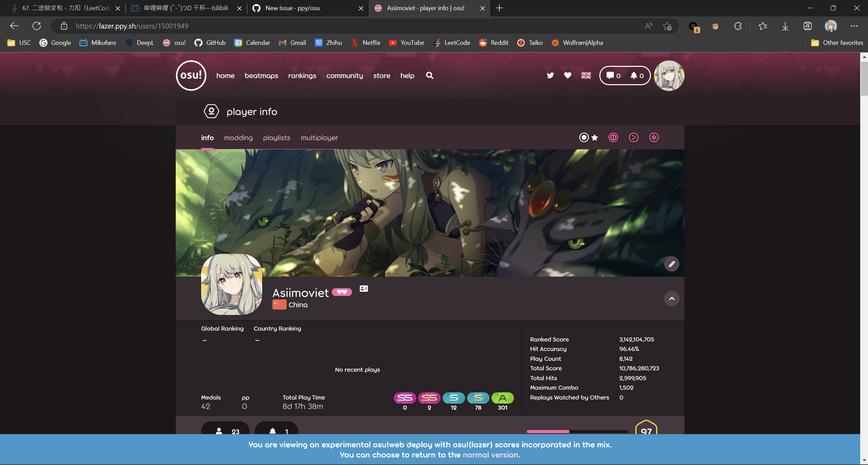Select the osu!mania game mode icon

tap(653, 137)
